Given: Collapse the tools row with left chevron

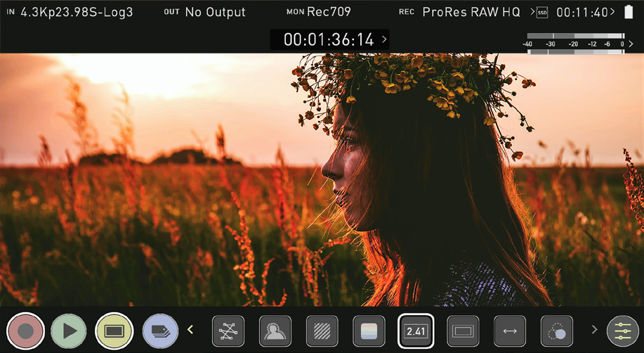Looking at the screenshot, I should click(190, 330).
